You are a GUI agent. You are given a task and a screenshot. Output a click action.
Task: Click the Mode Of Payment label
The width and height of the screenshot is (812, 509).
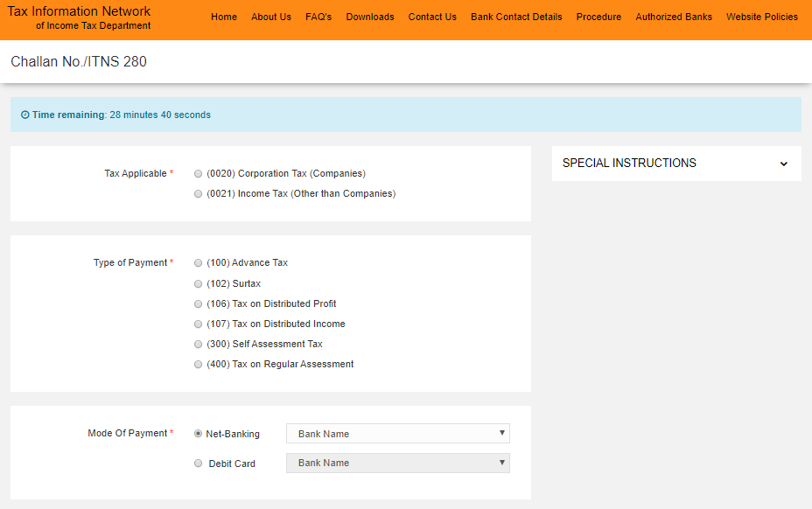click(x=128, y=433)
